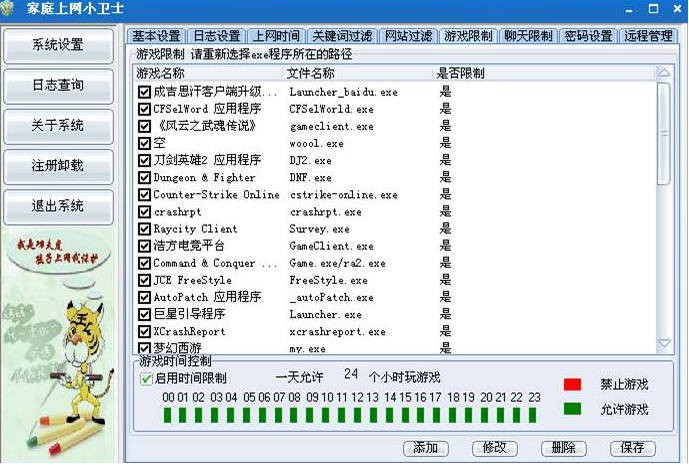Click the green 允许游戏 legend swatch
This screenshot has width=689, height=466.
(x=573, y=409)
